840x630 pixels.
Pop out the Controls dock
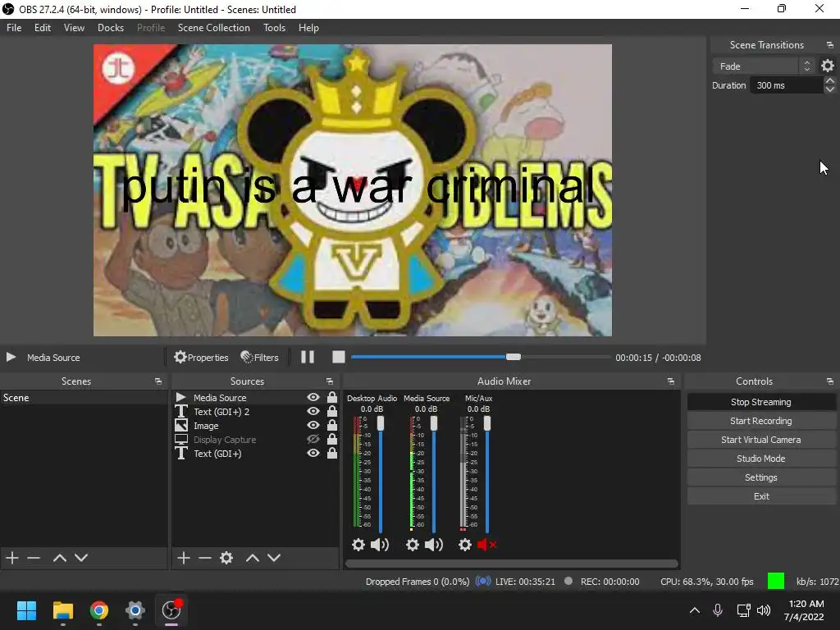830,381
